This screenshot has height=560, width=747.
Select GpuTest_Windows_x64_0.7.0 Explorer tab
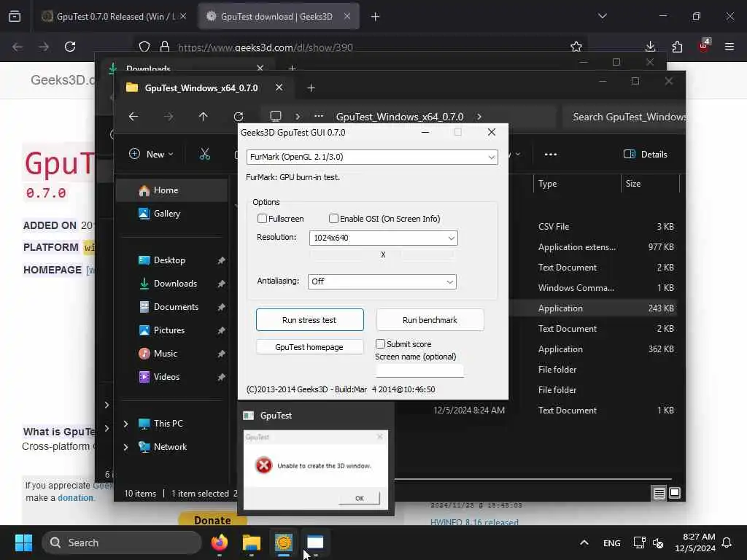pyautogui.click(x=201, y=88)
